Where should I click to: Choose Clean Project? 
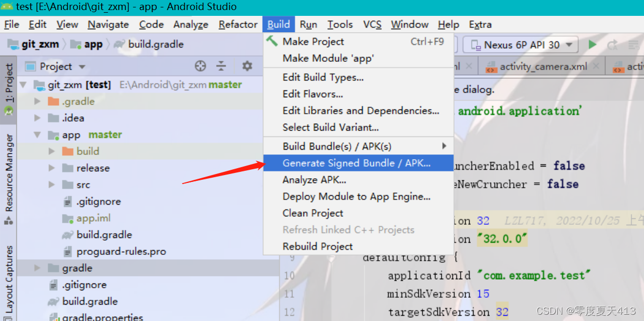click(358, 213)
